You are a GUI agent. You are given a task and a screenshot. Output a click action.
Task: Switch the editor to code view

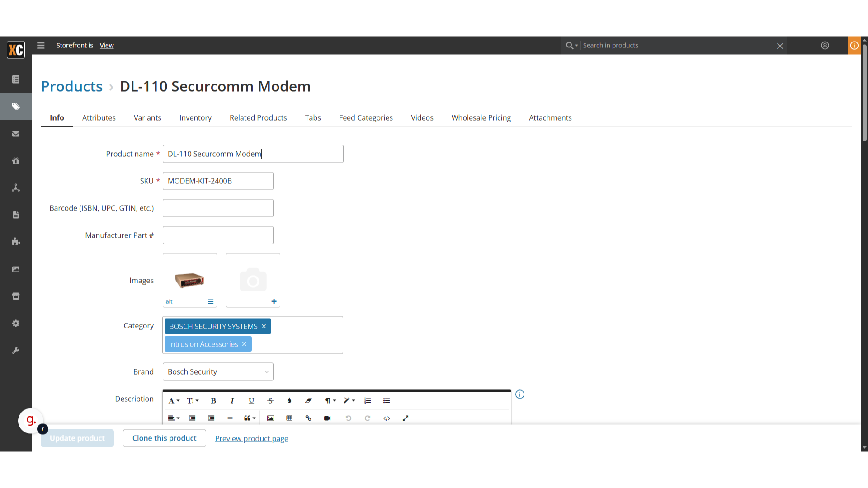click(387, 418)
